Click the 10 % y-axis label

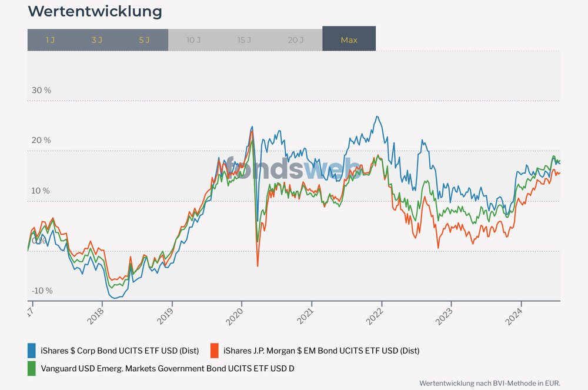41,191
